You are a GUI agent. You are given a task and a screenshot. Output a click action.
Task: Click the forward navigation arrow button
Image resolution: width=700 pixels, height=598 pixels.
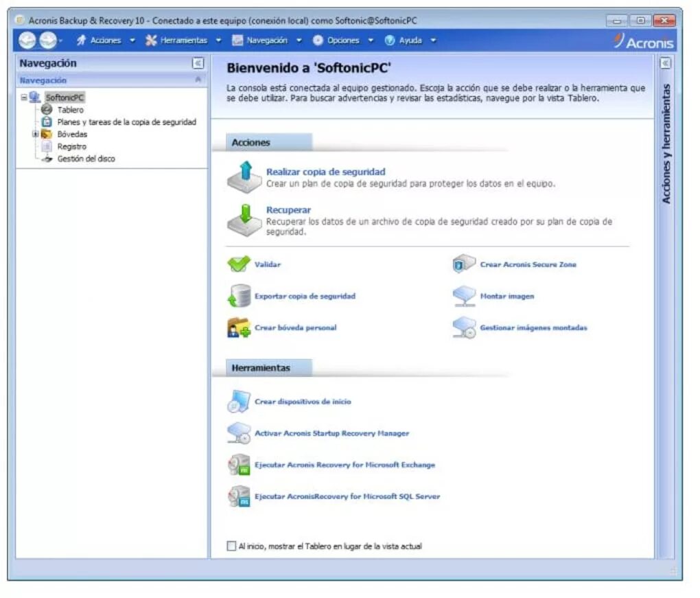tap(48, 41)
